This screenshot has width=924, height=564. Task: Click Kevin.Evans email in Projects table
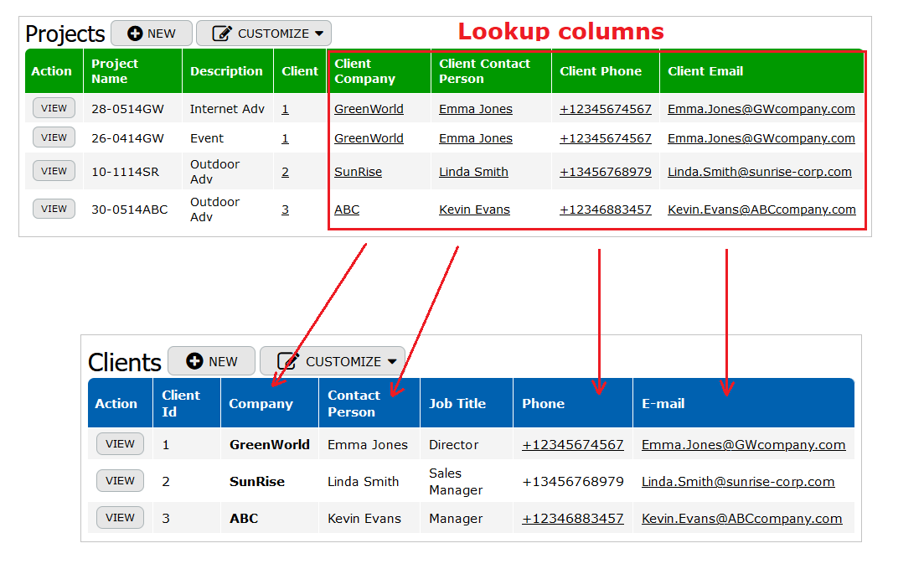[762, 210]
